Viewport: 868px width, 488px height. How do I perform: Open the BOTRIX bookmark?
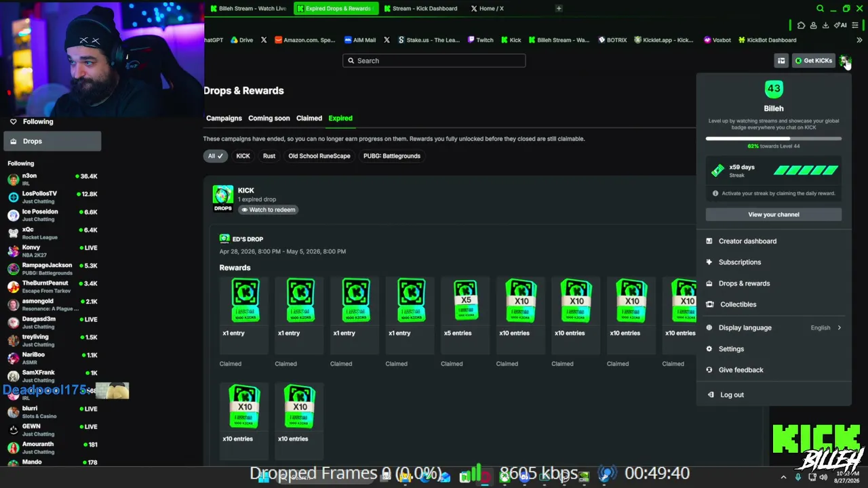(612, 40)
